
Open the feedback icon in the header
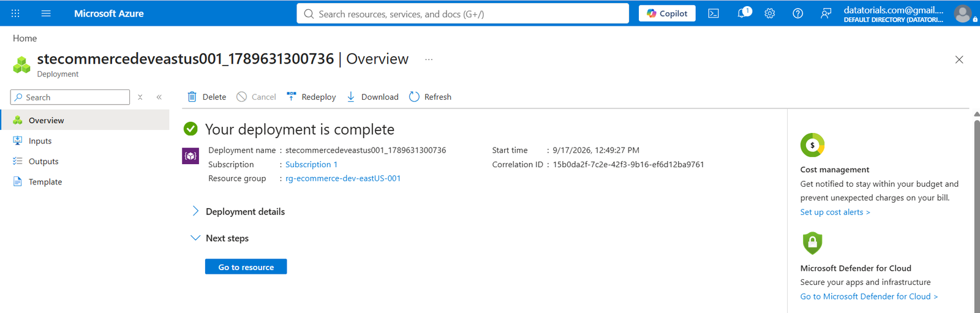click(x=826, y=13)
